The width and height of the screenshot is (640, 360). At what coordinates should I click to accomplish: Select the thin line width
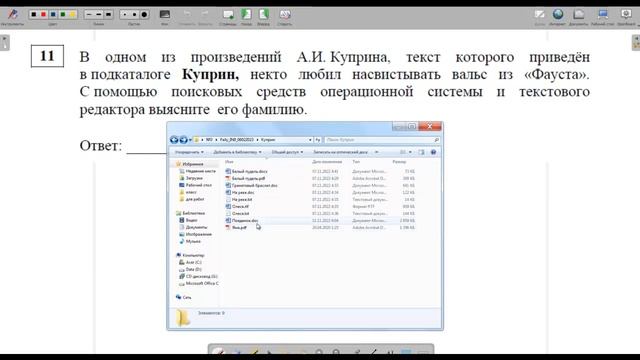[x=89, y=14]
